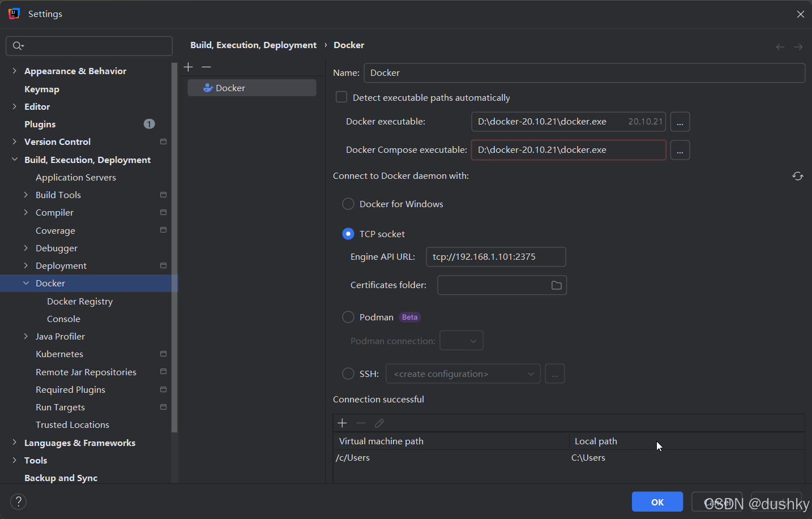
Task: Click the Virtual machine path column header
Action: click(x=451, y=441)
